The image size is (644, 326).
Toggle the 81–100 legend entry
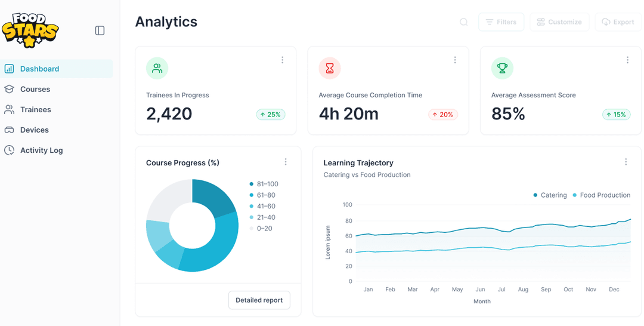pos(264,184)
